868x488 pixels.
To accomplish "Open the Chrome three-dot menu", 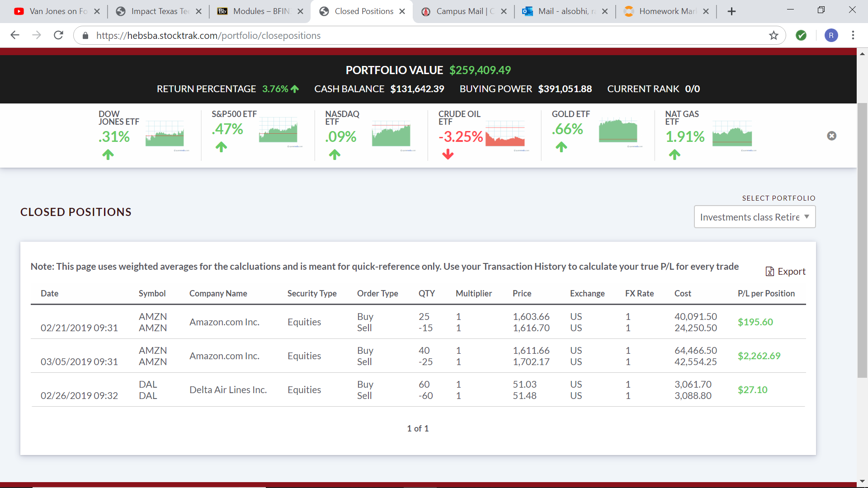I will [853, 35].
